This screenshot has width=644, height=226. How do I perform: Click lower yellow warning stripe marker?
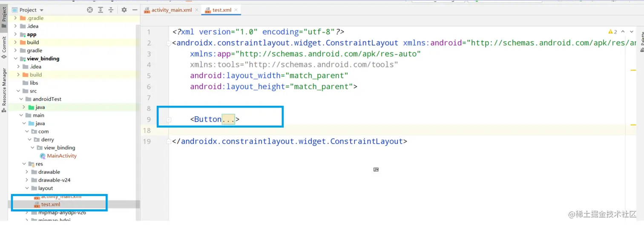[634, 125]
